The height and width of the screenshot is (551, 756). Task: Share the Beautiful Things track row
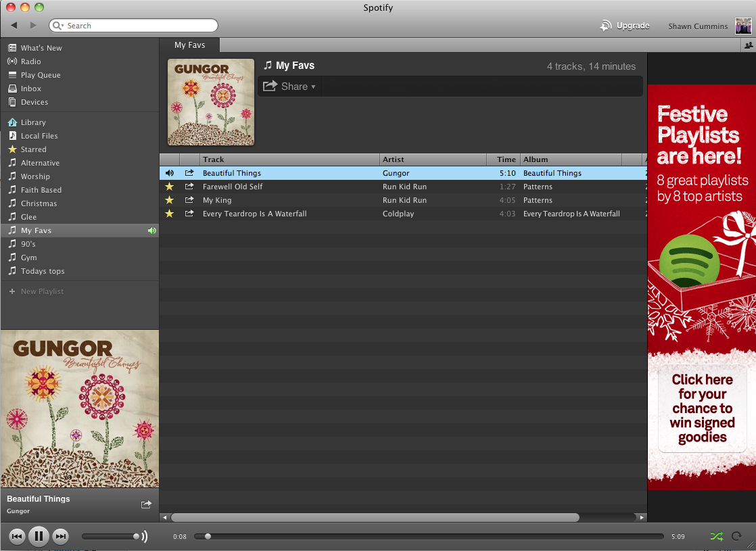tap(189, 172)
